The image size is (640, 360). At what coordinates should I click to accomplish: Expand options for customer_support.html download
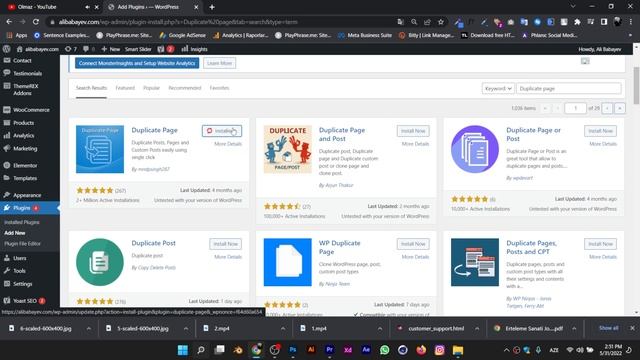[477, 329]
